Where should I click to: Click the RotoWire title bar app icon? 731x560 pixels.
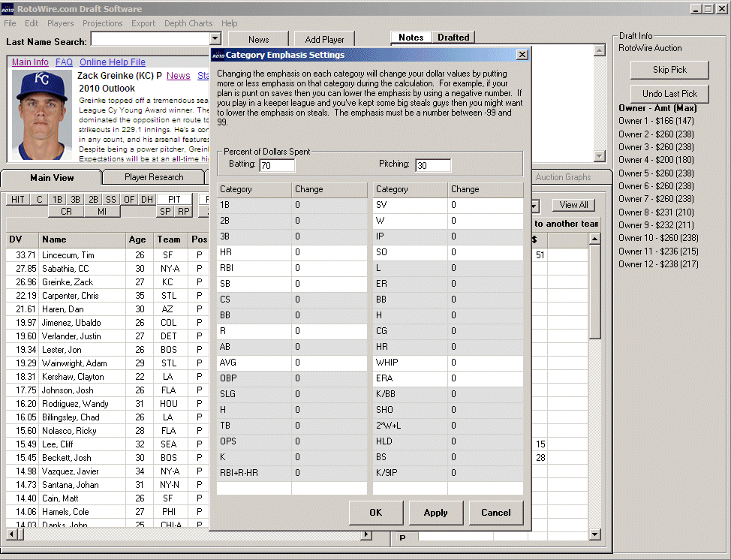(x=8, y=9)
